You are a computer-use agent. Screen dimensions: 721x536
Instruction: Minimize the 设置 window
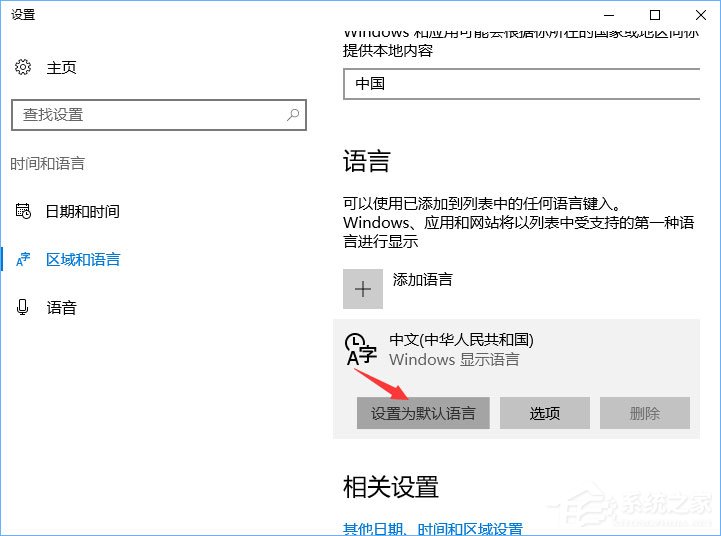click(609, 15)
